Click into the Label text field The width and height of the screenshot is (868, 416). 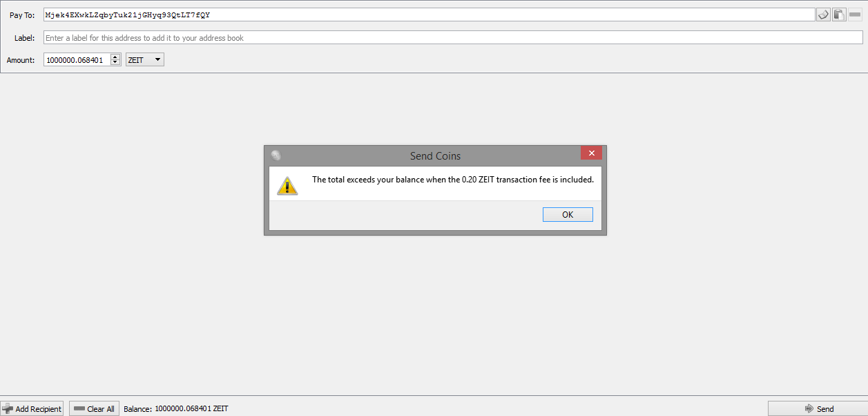[453, 38]
